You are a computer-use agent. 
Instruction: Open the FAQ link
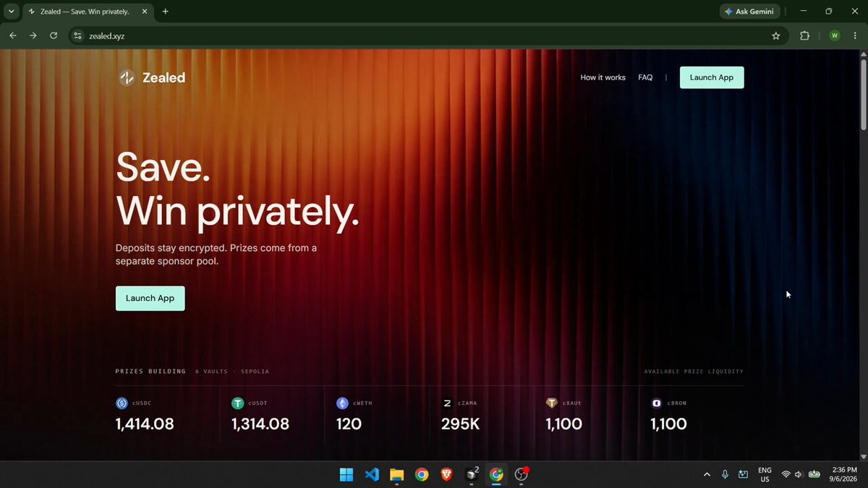point(645,77)
